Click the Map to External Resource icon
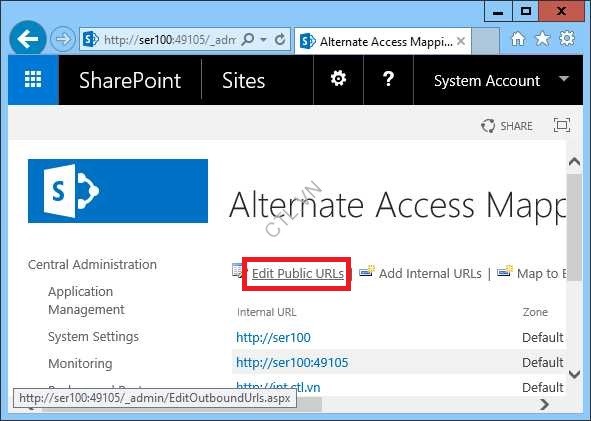Viewport: 591px width, 421px height. [x=505, y=271]
